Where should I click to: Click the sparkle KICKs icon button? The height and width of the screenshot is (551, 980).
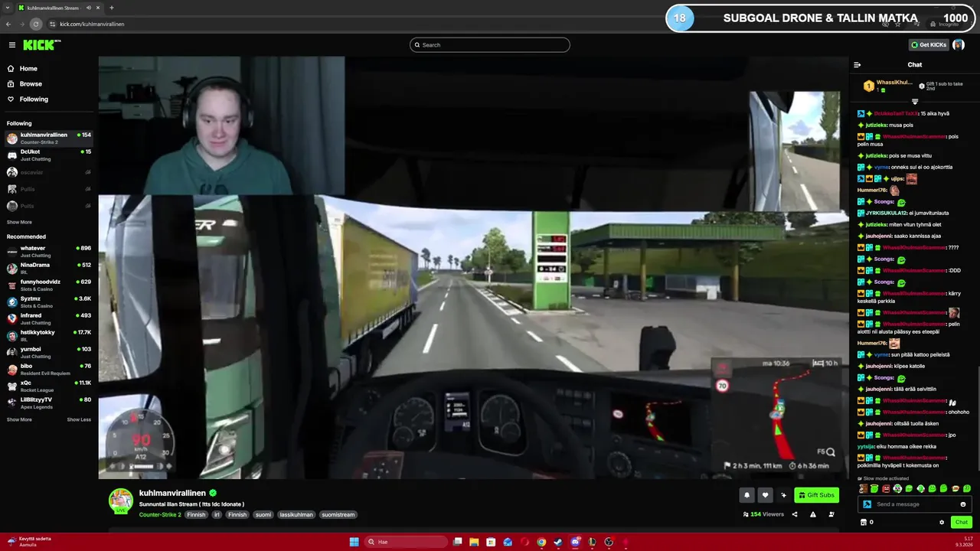783,495
